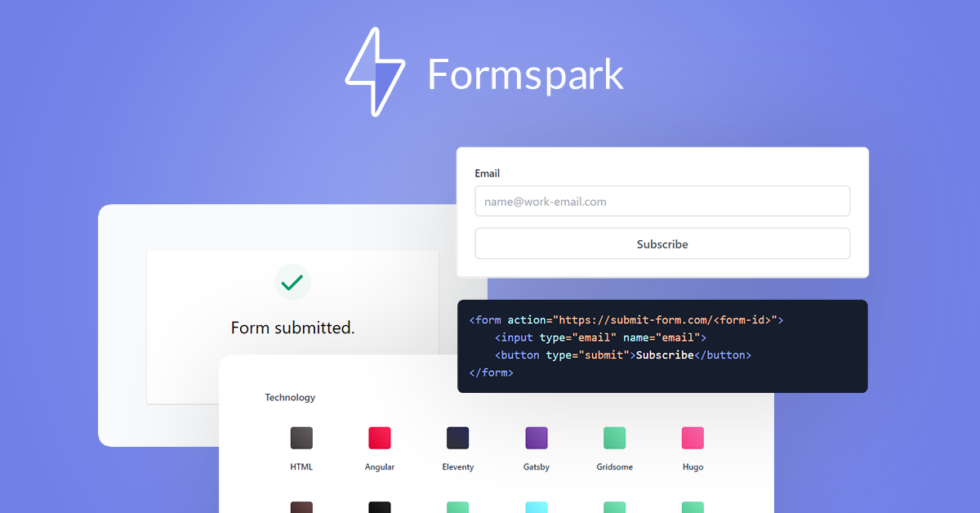Select the Hugo technology icon
Image resolution: width=980 pixels, height=513 pixels.
693,438
